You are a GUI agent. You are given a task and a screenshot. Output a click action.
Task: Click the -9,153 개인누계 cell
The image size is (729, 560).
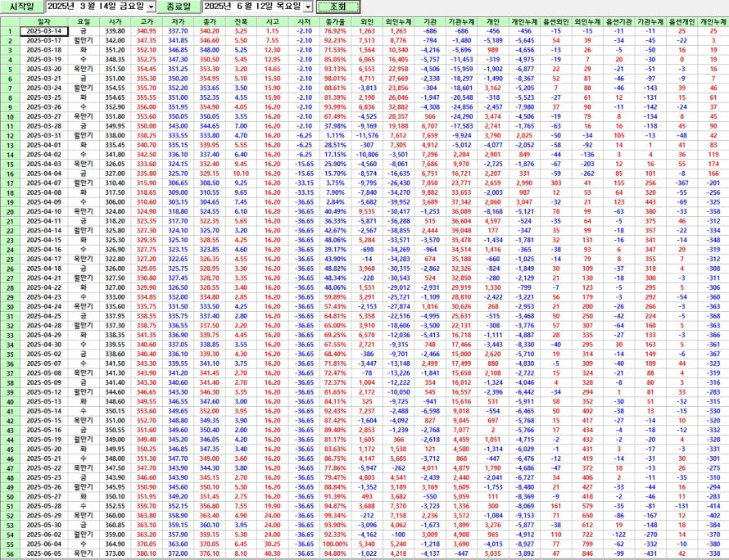coord(524,516)
